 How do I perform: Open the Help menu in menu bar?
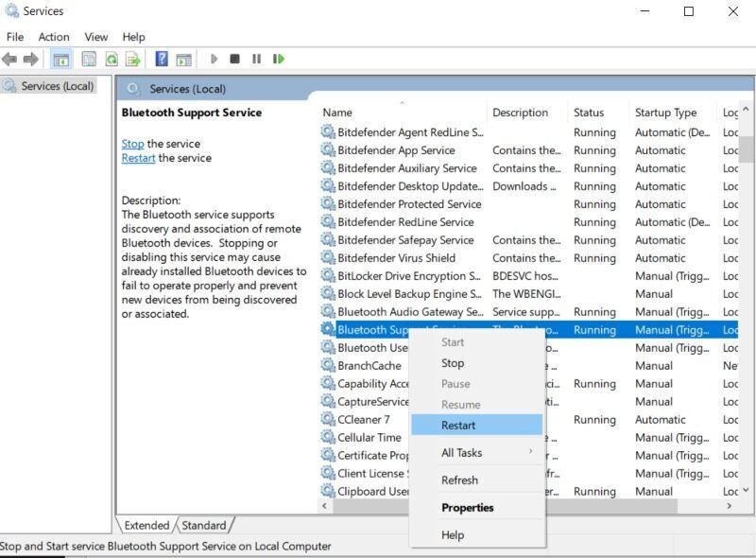[133, 37]
